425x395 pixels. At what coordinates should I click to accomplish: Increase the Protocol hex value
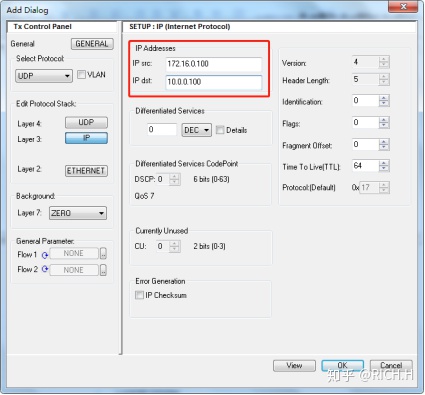tap(384, 185)
